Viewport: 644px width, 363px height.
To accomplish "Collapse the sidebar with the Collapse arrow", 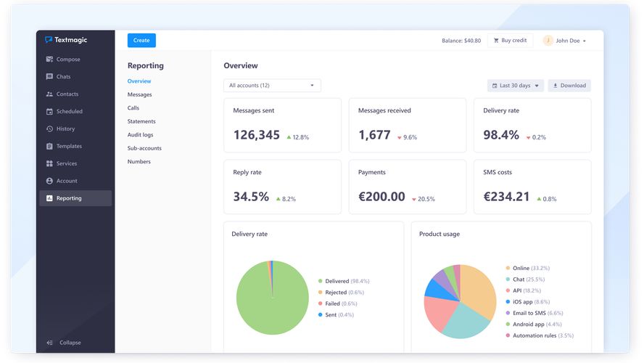I will [50, 343].
